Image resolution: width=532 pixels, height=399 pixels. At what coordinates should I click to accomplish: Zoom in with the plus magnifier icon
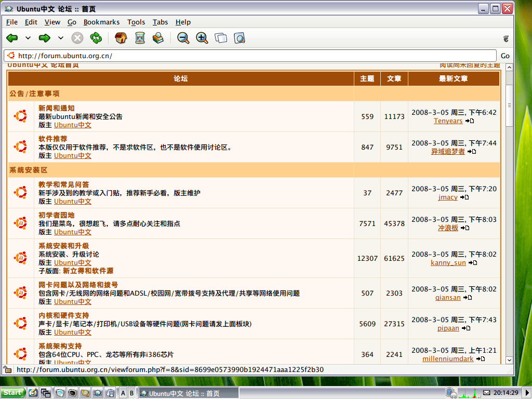(202, 38)
